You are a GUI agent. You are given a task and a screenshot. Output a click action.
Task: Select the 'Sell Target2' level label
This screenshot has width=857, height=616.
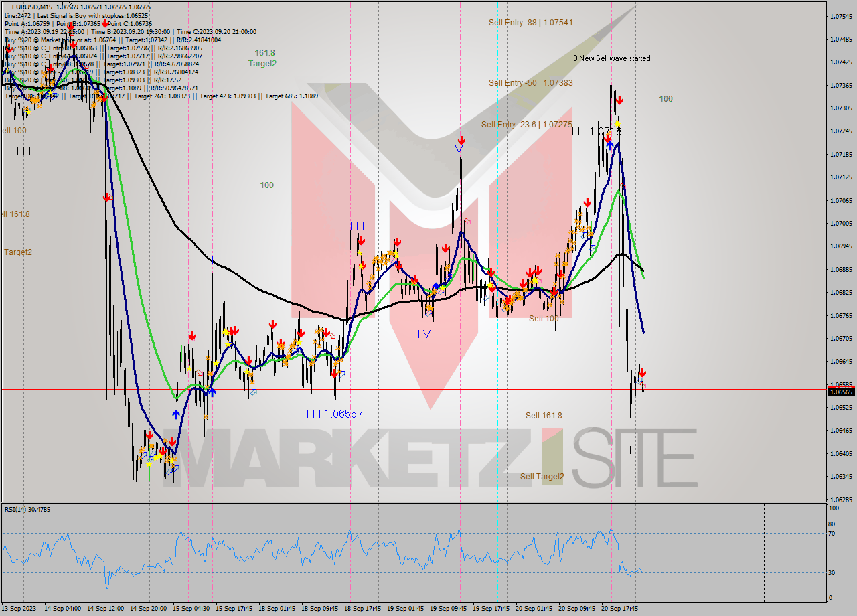[542, 477]
